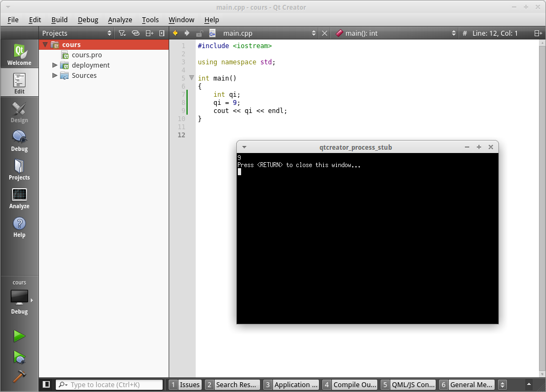Screen dimensions: 546x392
Task: Toggle the sidebar visibility button
Action: point(46,384)
